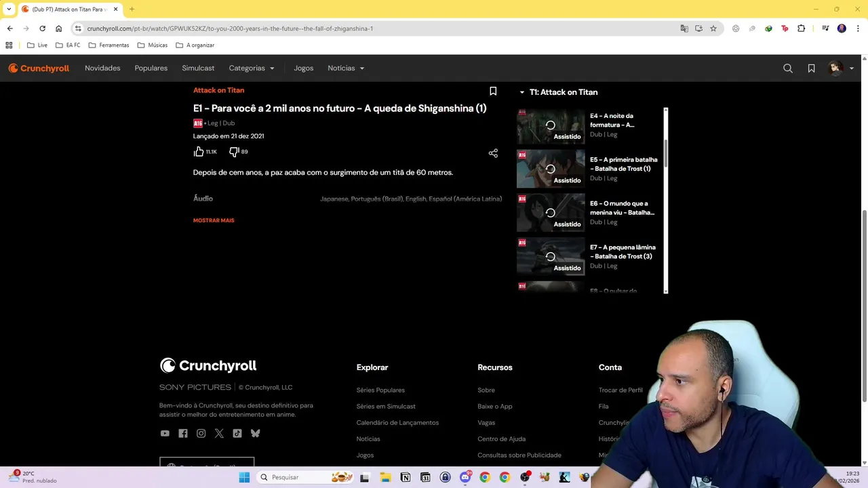This screenshot has height=488, width=868.
Task: Open Crunchyroll YouTube footer icon
Action: click(165, 433)
